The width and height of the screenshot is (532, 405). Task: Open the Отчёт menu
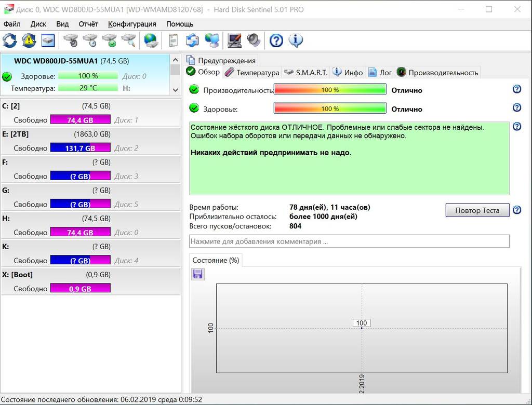click(x=88, y=24)
